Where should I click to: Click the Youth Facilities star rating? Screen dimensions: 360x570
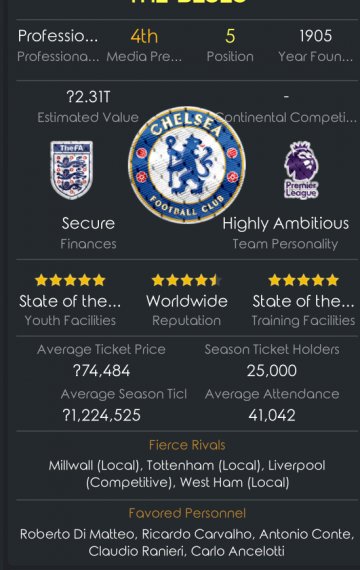click(70, 280)
